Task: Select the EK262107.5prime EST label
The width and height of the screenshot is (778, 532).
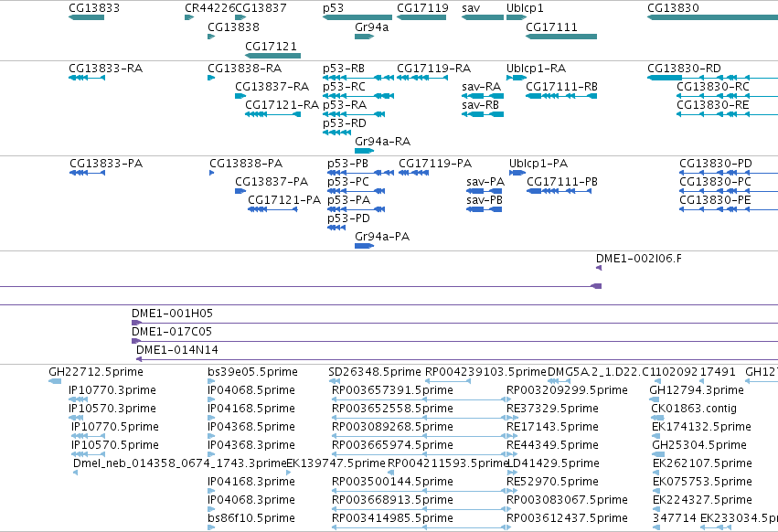Action: coord(702,463)
